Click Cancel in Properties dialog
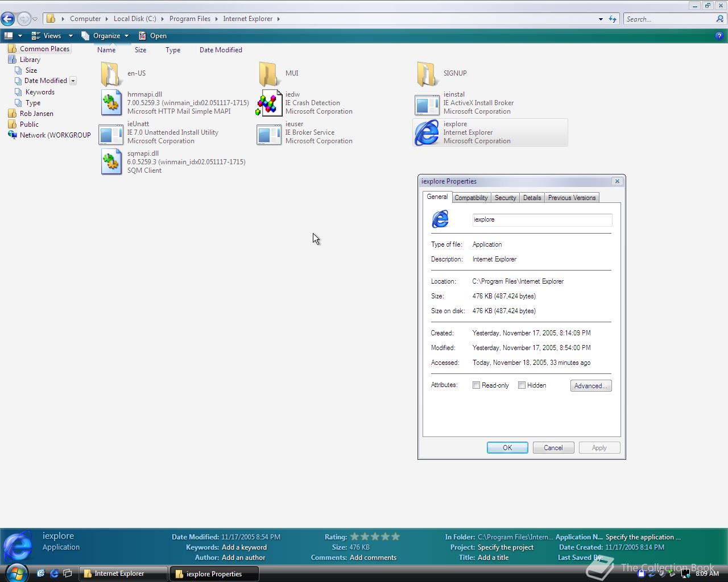 553,448
